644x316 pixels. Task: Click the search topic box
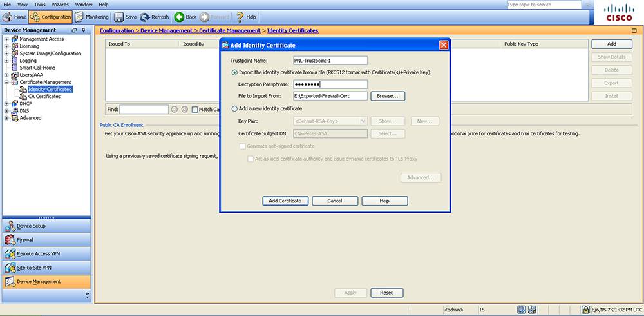544,5
